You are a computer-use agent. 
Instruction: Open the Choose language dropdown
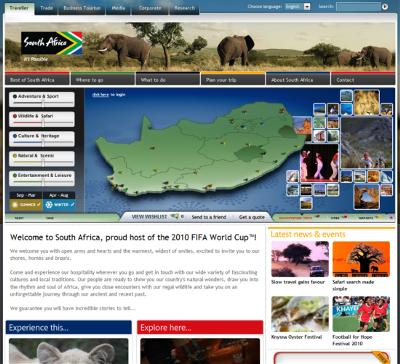point(298,6)
